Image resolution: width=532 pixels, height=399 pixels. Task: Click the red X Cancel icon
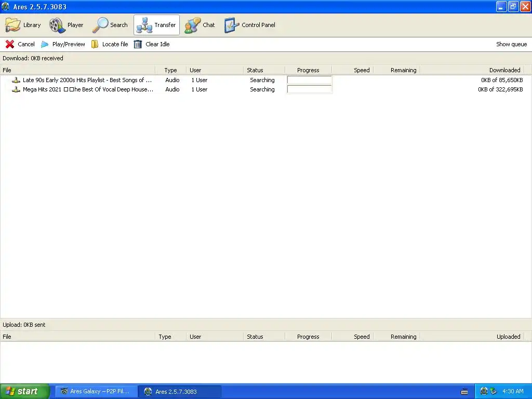pyautogui.click(x=10, y=44)
